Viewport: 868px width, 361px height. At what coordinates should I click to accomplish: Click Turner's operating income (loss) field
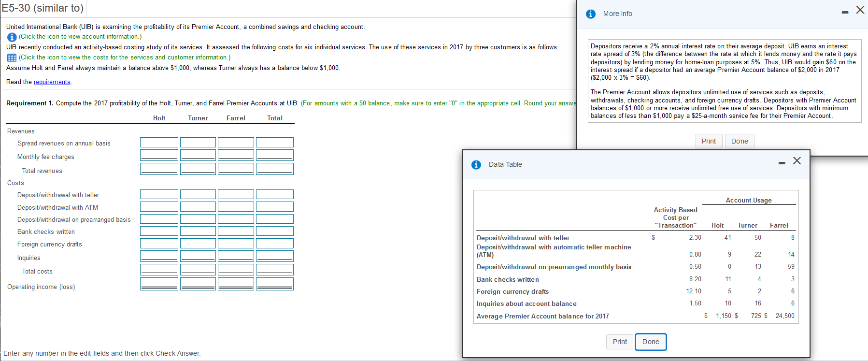tap(198, 284)
